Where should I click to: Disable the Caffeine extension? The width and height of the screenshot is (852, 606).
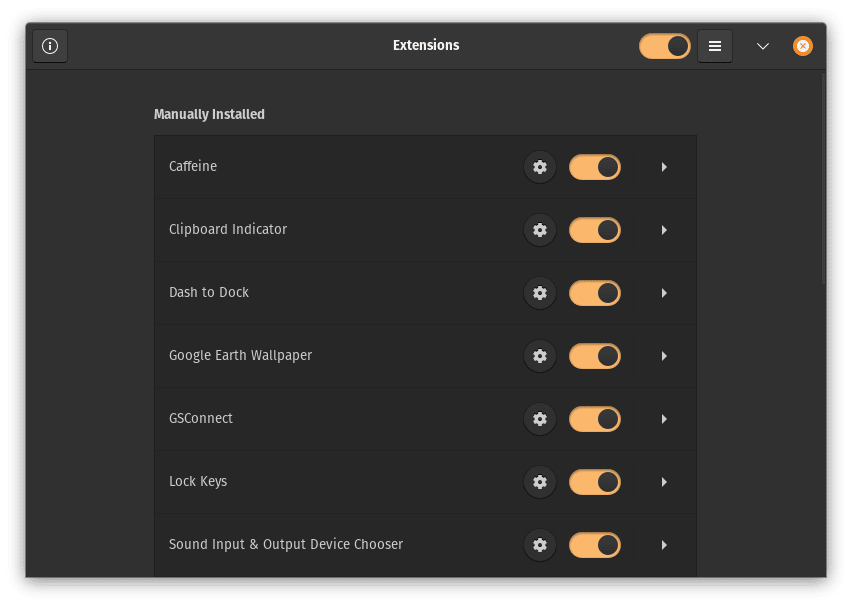coord(594,167)
